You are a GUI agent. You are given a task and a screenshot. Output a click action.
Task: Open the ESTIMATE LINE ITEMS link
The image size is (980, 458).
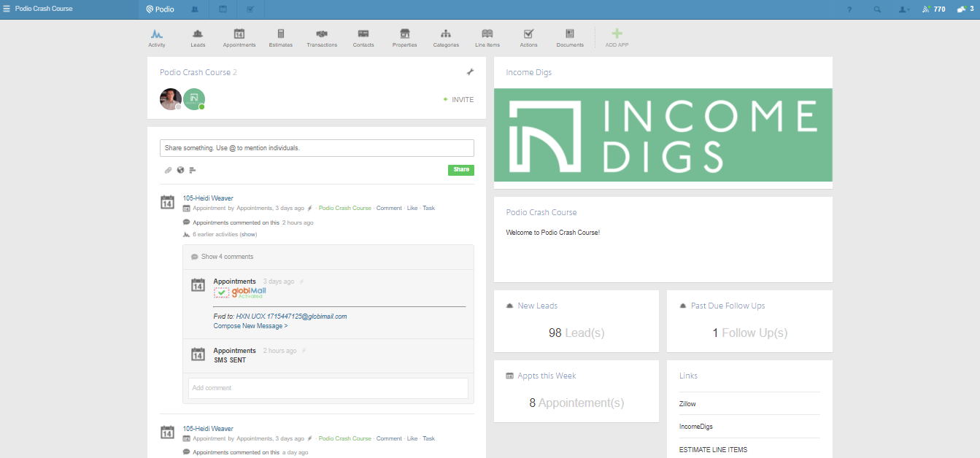(713, 450)
